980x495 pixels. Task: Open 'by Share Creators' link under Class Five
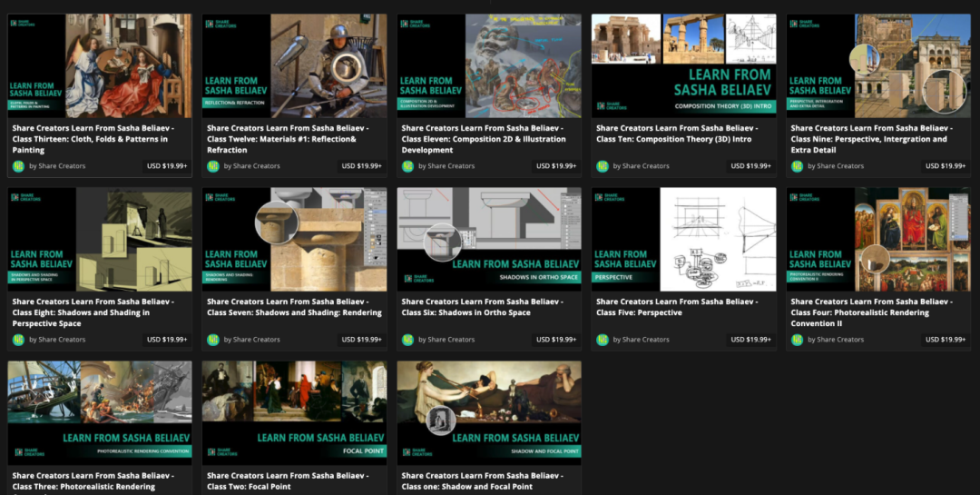tap(642, 340)
